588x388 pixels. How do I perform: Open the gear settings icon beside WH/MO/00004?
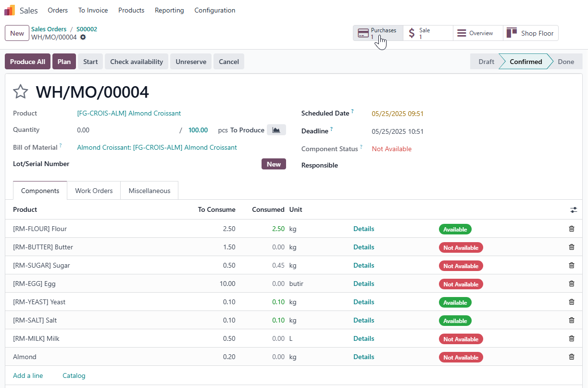tap(83, 37)
